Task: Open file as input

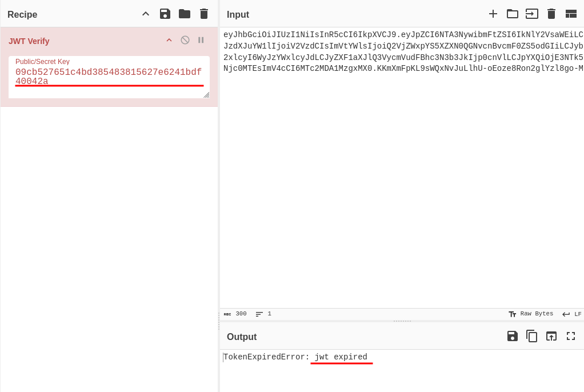Action: [532, 14]
